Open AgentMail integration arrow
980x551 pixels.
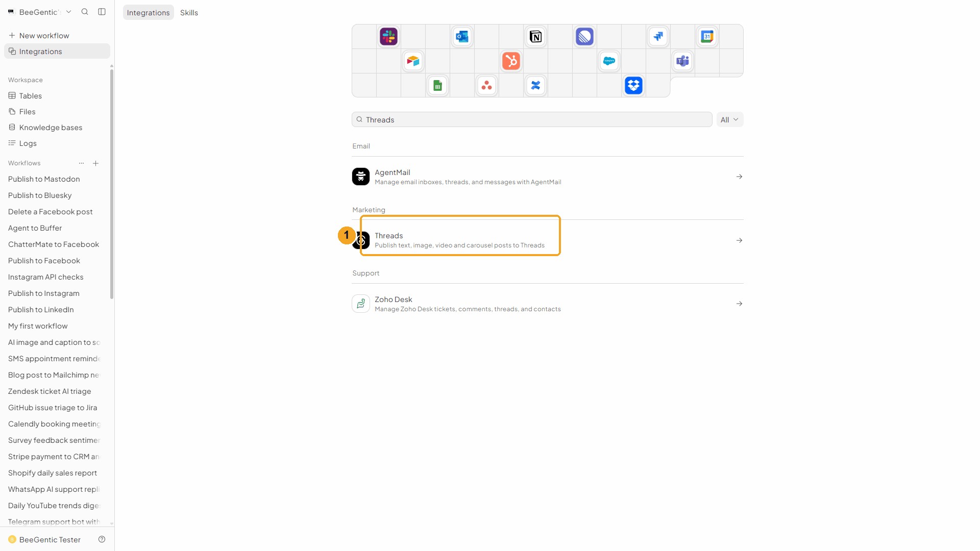(x=739, y=177)
